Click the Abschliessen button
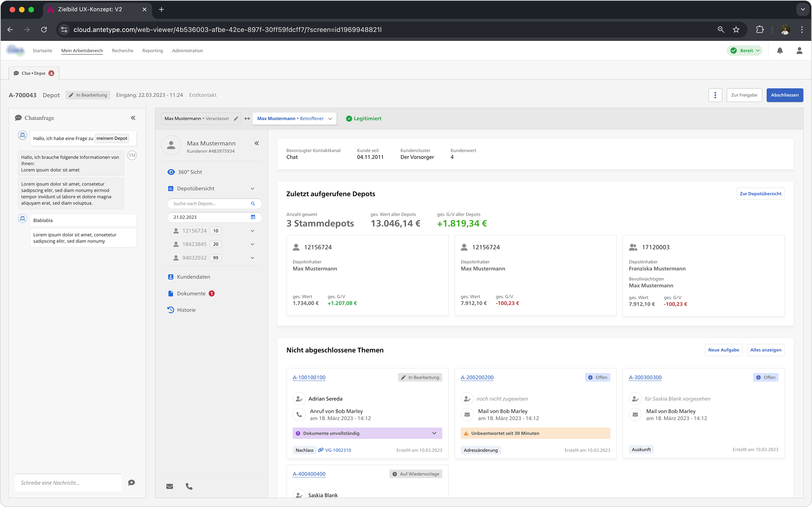Screen dimensions: 812x507 pyautogui.click(x=785, y=95)
